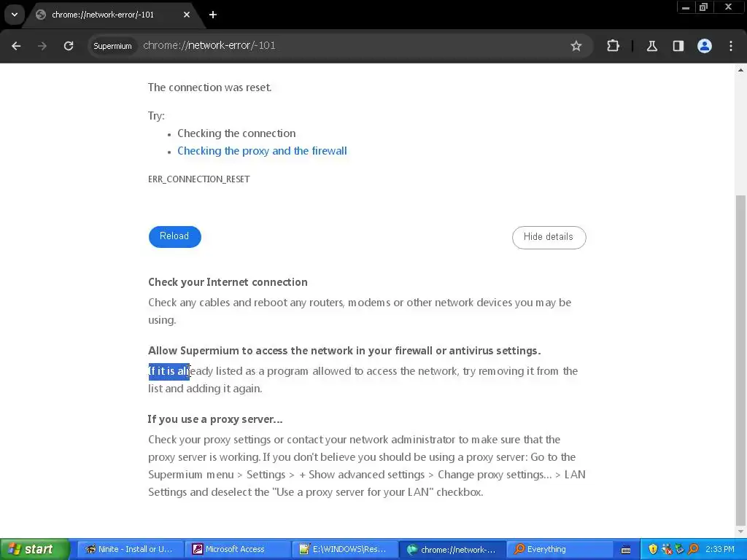
Task: Click the Supermium site info chip
Action: tap(112, 46)
